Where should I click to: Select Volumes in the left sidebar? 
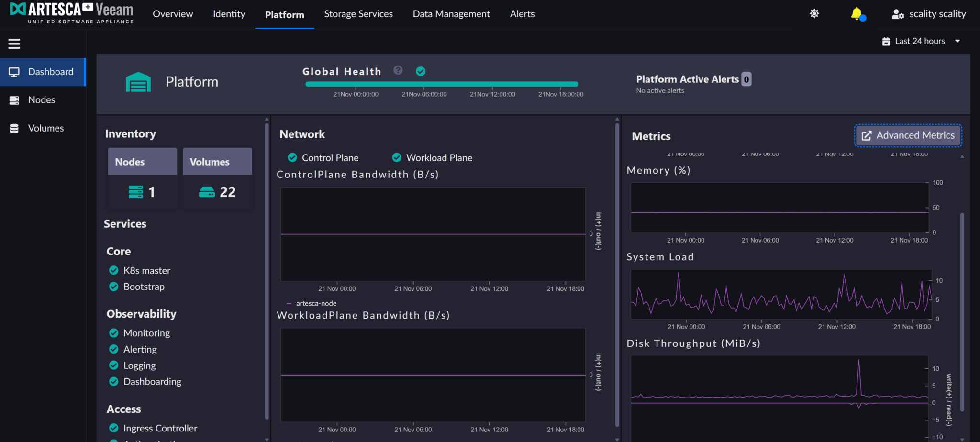point(45,128)
